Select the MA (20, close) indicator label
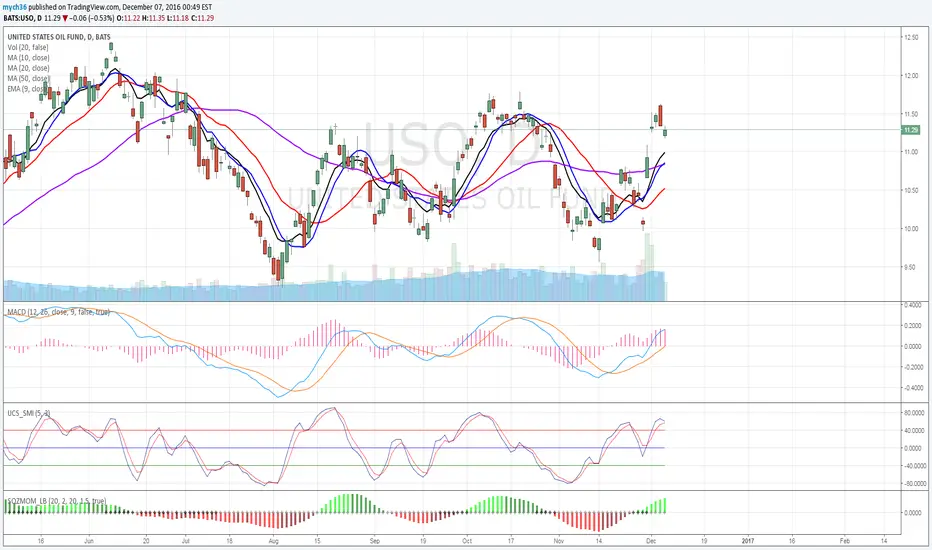This screenshot has height=550, width=932. 29,68
